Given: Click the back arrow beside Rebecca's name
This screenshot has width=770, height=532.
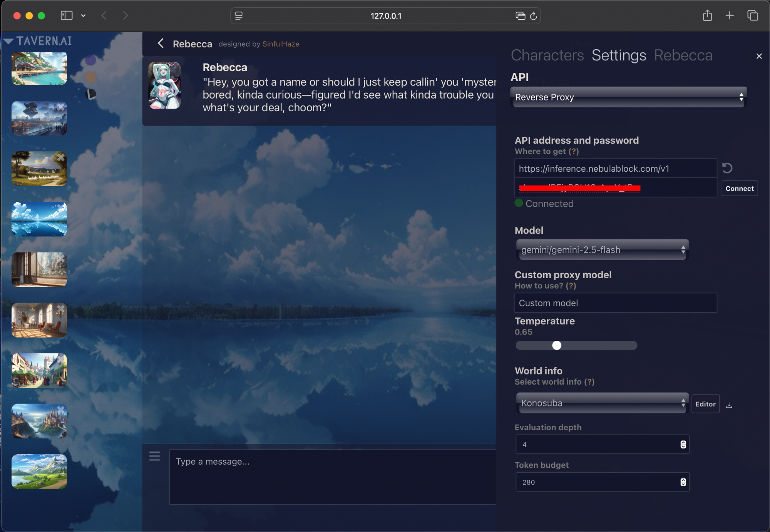Looking at the screenshot, I should (161, 43).
